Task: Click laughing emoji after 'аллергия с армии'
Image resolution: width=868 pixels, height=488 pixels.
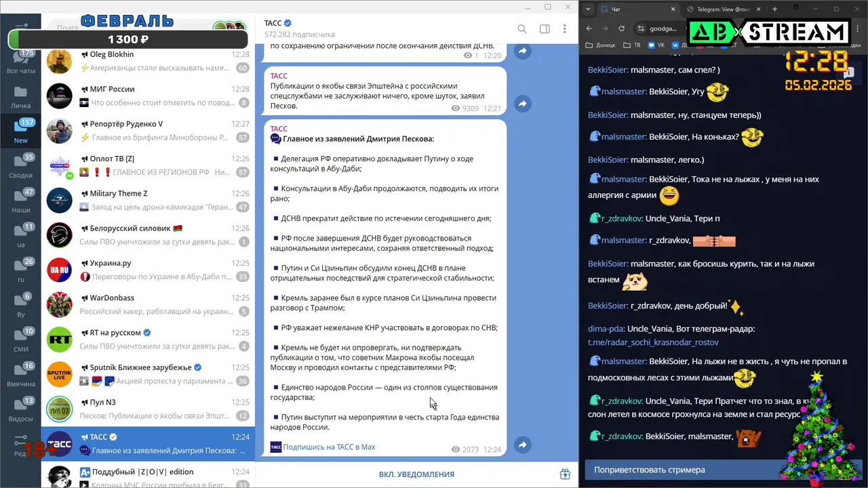Action: click(669, 196)
